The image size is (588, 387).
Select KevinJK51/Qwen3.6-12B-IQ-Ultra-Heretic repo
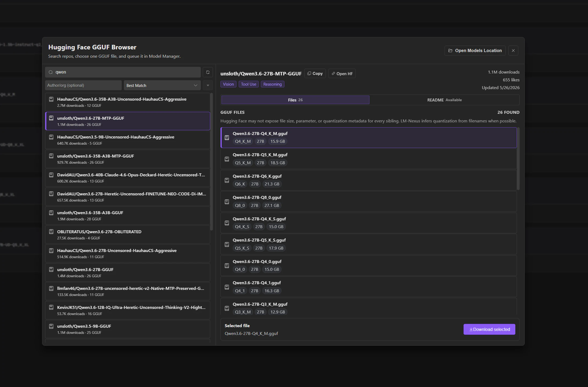coord(128,310)
